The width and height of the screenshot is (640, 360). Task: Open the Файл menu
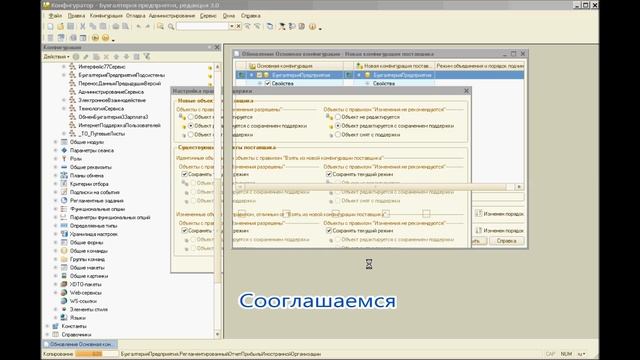coord(55,16)
